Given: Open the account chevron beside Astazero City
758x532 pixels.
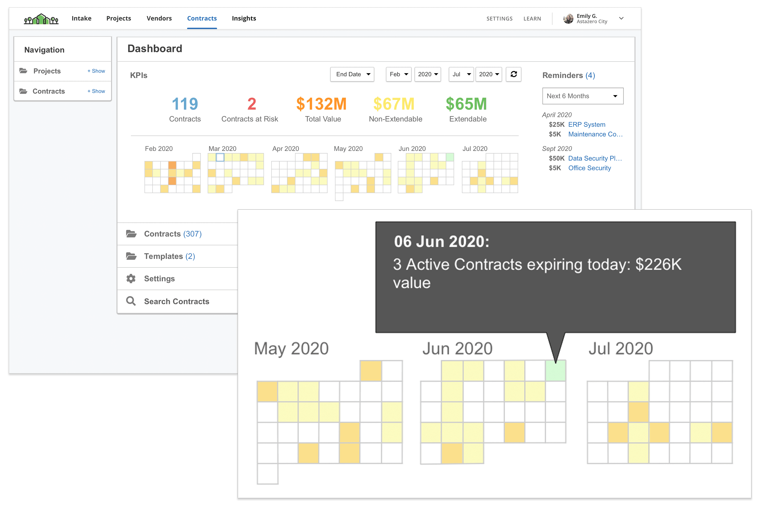Looking at the screenshot, I should click(621, 18).
